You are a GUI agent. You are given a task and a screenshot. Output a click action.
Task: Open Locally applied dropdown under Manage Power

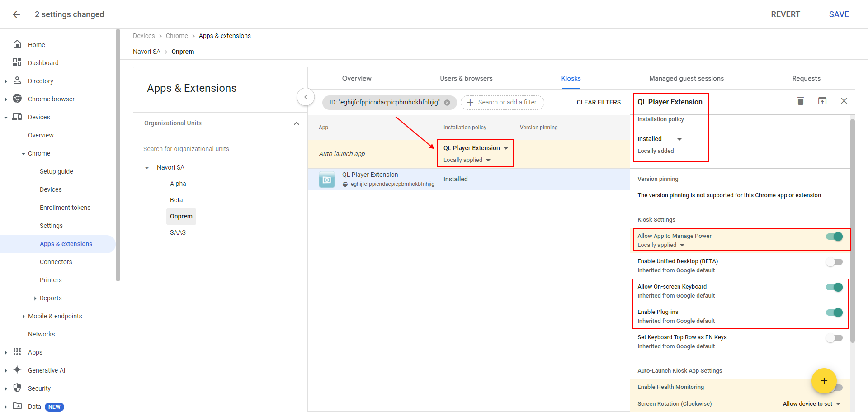661,245
